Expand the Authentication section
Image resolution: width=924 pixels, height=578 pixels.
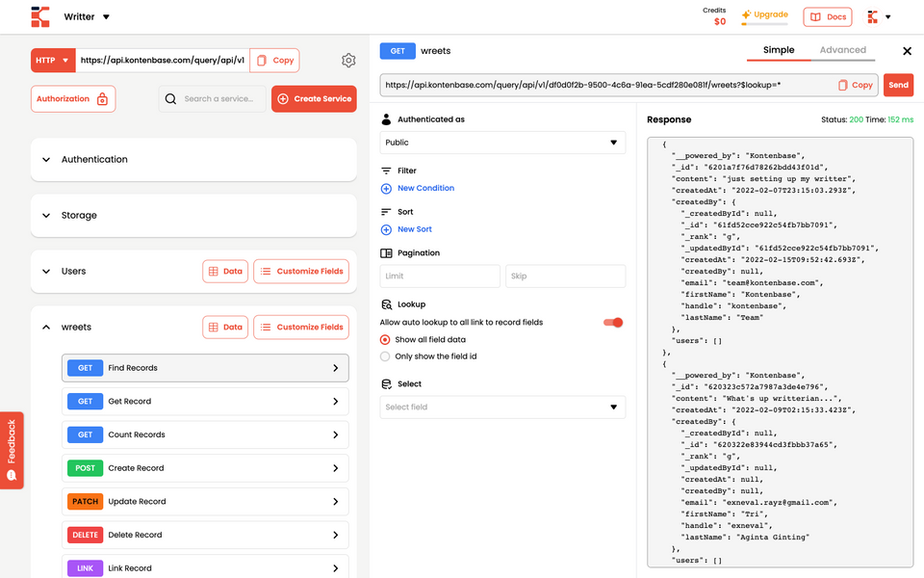pos(193,159)
